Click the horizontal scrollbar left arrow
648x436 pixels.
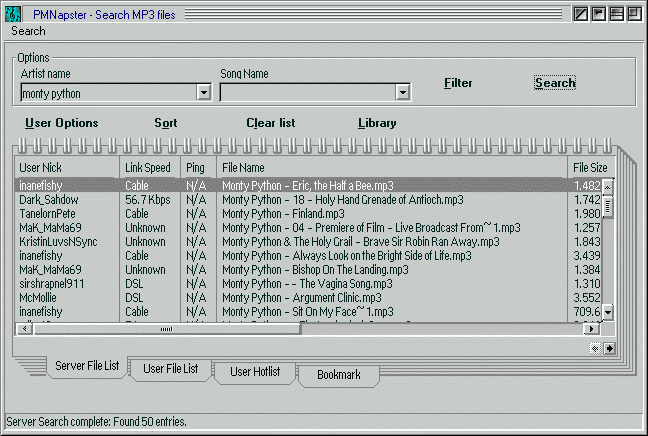pos(25,329)
